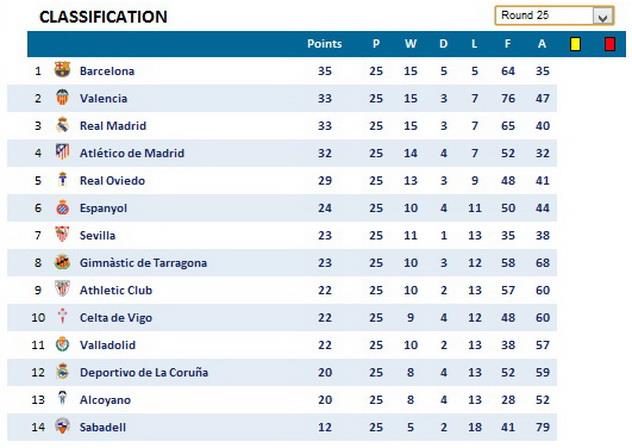The image size is (632, 448).
Task: Click the yellow card column icon
Action: pyautogui.click(x=575, y=44)
